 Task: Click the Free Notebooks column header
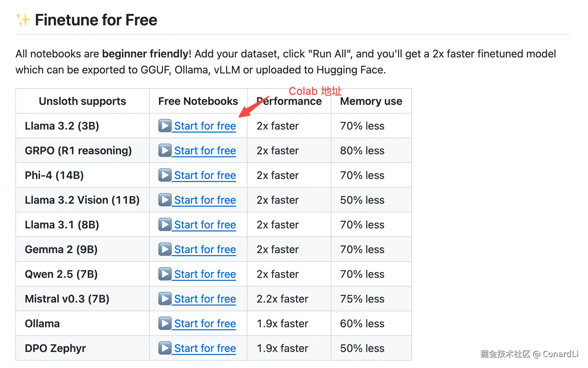(198, 101)
